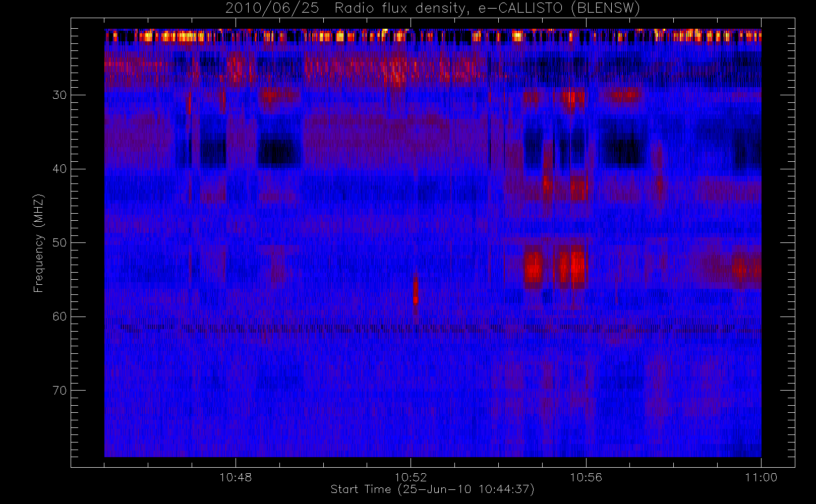
Task: Click the 50 frequency tick label
Action: 60,243
